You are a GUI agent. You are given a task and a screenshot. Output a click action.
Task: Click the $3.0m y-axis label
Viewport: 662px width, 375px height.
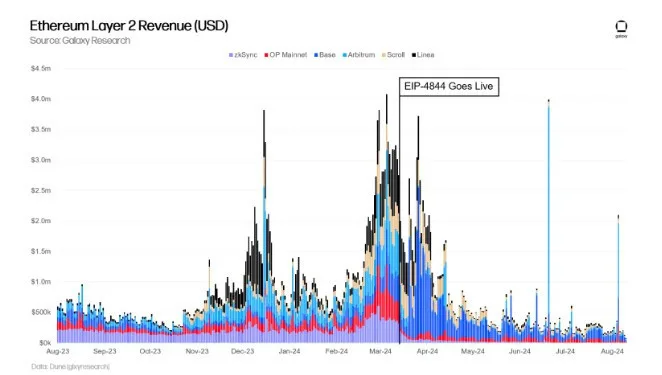coord(41,160)
